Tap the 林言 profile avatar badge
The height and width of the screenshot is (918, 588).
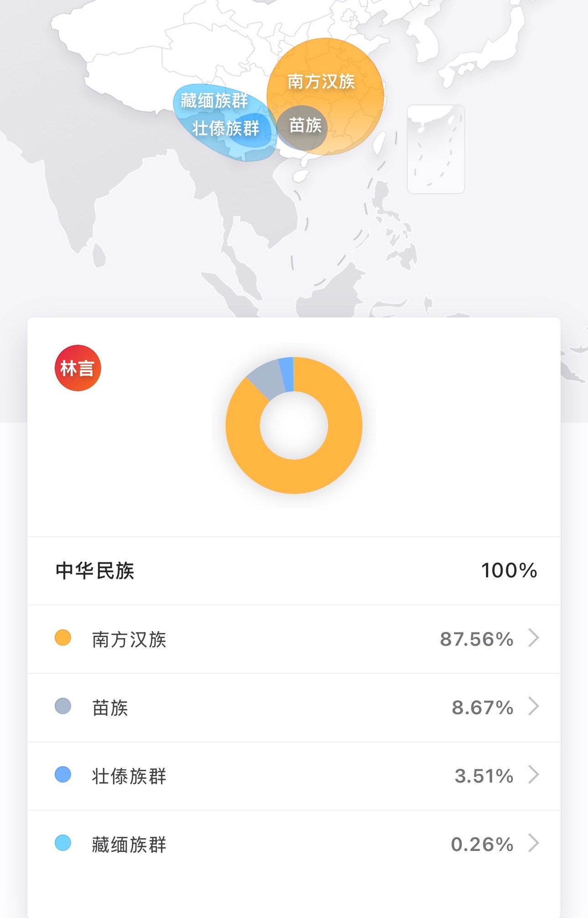[77, 368]
